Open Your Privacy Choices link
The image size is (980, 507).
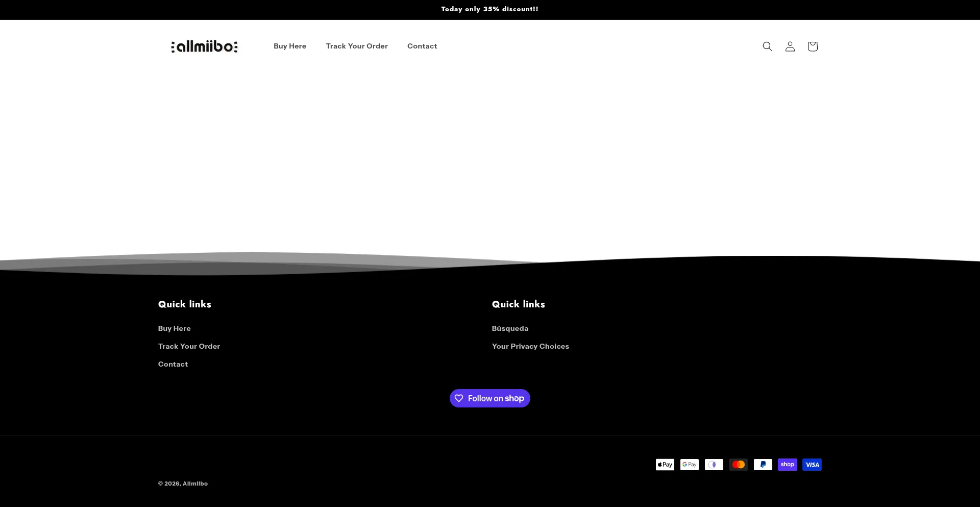pyautogui.click(x=530, y=346)
